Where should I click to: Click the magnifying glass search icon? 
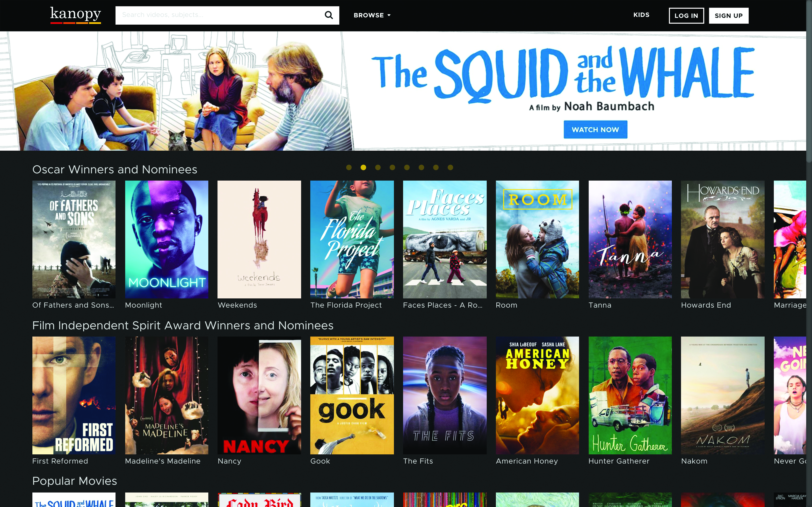coord(328,15)
